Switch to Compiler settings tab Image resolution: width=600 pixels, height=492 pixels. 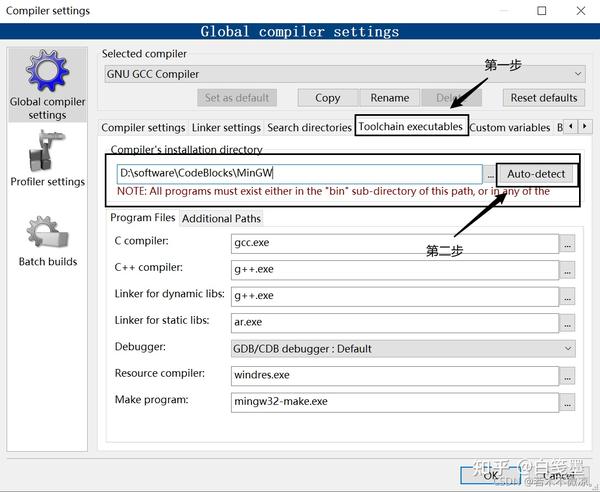pos(143,127)
